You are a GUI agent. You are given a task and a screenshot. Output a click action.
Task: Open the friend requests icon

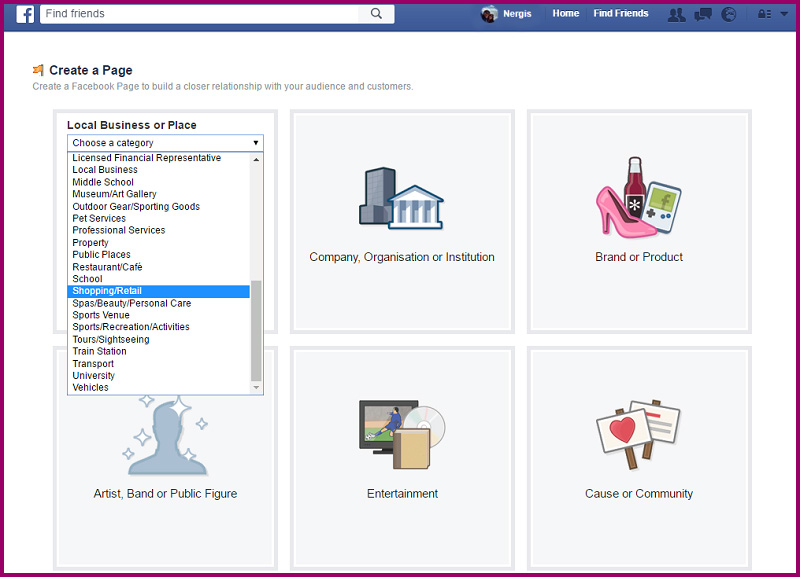click(x=677, y=14)
